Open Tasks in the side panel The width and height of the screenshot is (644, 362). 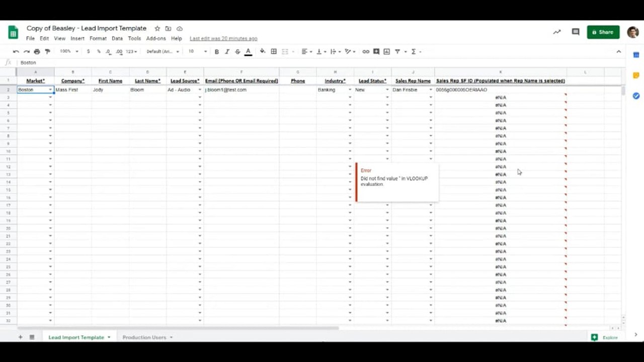636,96
